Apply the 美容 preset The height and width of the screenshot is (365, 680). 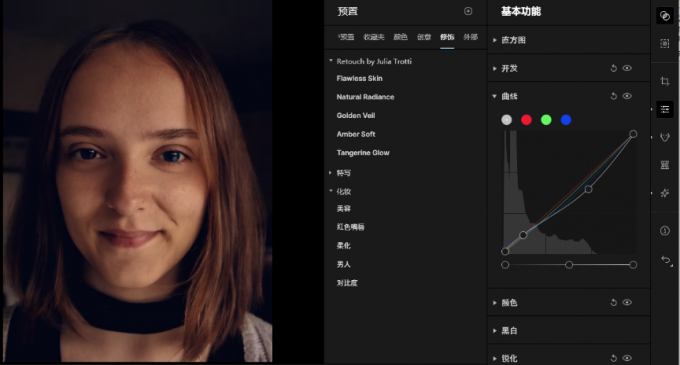[344, 209]
